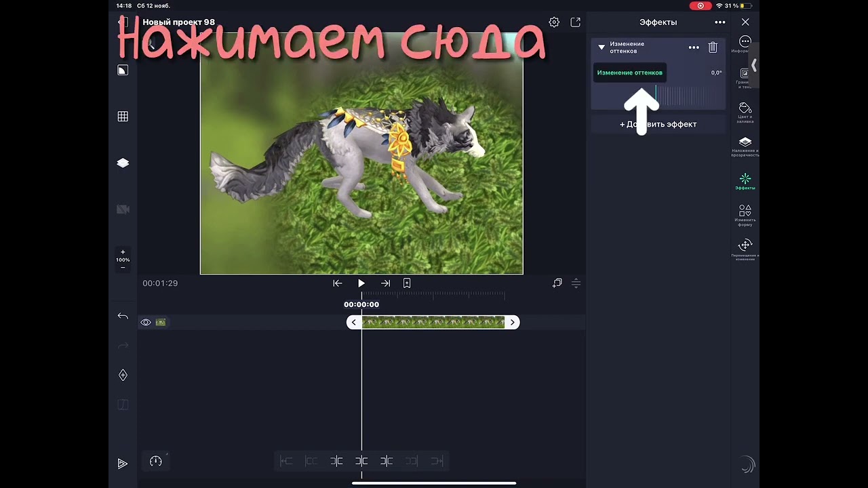Open the Границы и тень tab
This screenshot has height=488, width=868.
tap(745, 79)
